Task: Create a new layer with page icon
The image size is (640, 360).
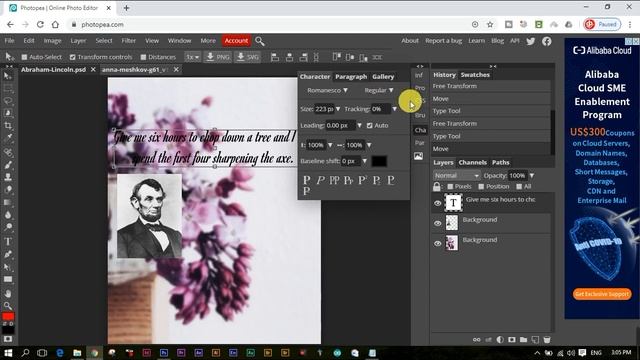Action: (x=535, y=340)
